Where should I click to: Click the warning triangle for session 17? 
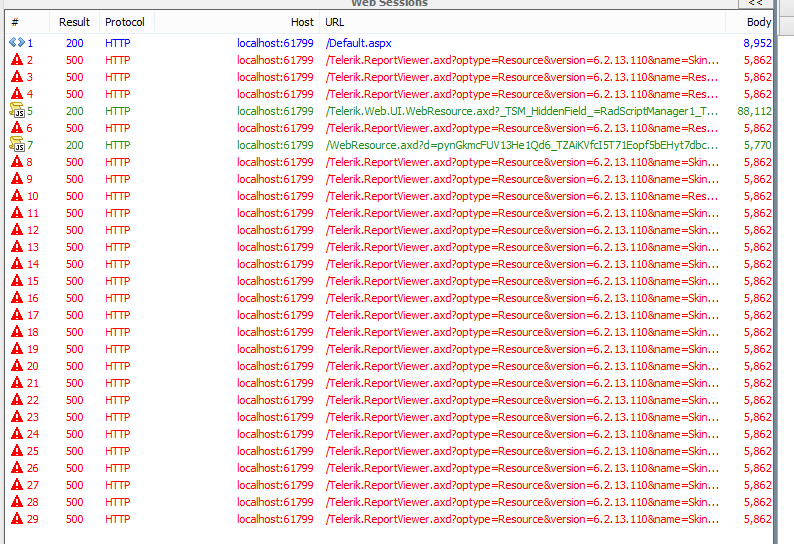(17, 315)
